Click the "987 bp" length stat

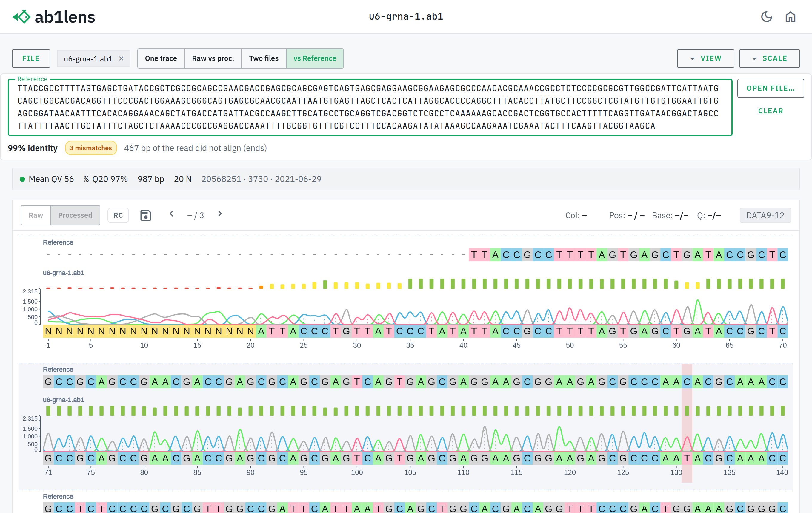click(x=151, y=179)
